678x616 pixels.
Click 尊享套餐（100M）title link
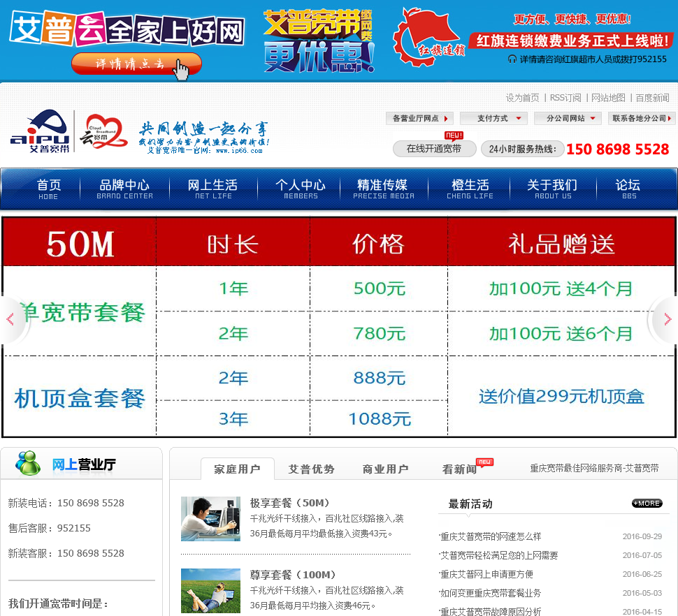pos(293,575)
